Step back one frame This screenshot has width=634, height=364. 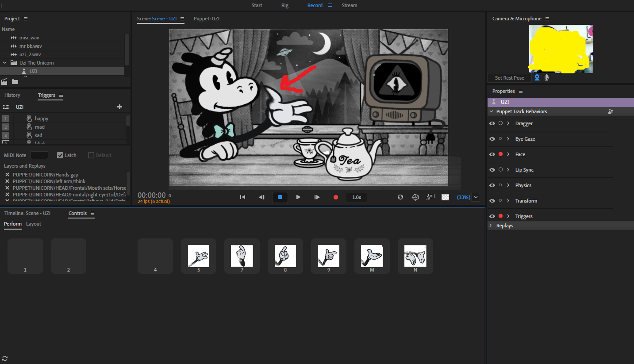click(x=261, y=197)
